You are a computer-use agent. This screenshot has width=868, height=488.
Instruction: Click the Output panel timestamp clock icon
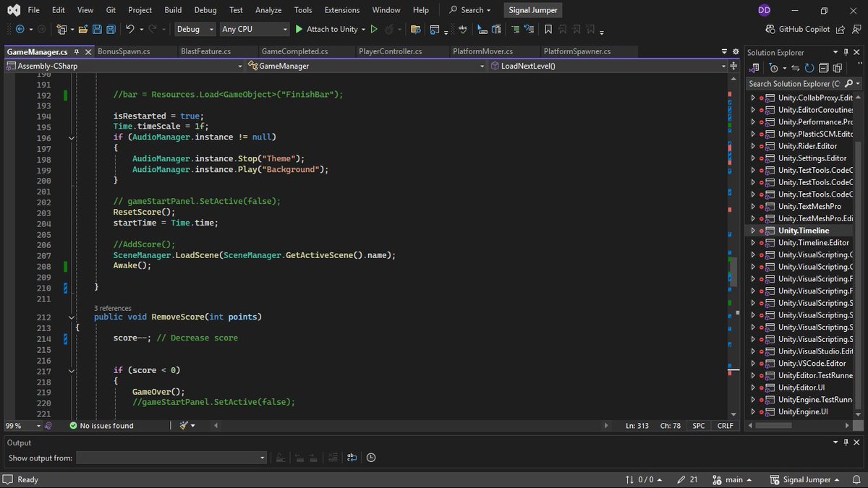pyautogui.click(x=371, y=458)
